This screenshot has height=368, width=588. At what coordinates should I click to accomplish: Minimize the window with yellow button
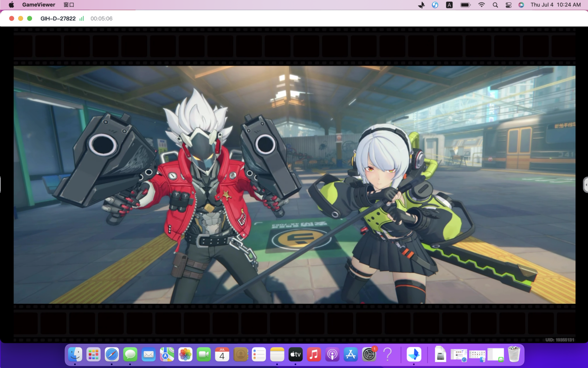20,19
